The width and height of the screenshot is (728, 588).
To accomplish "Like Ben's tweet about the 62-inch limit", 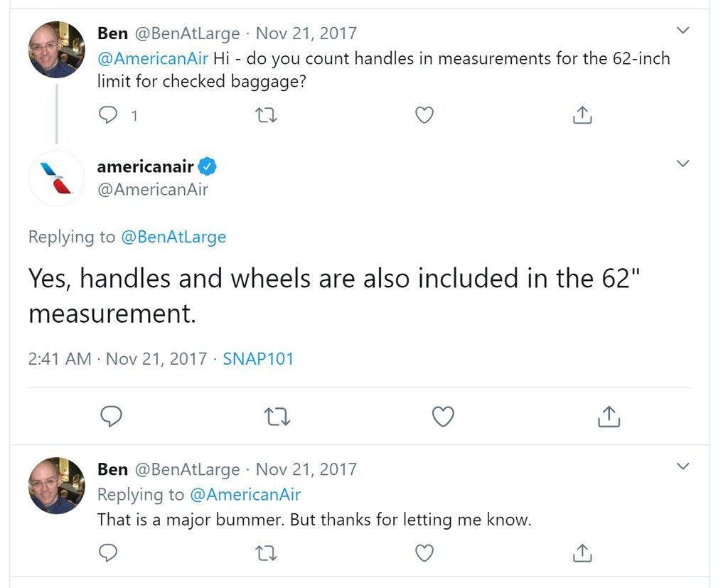I will (424, 114).
